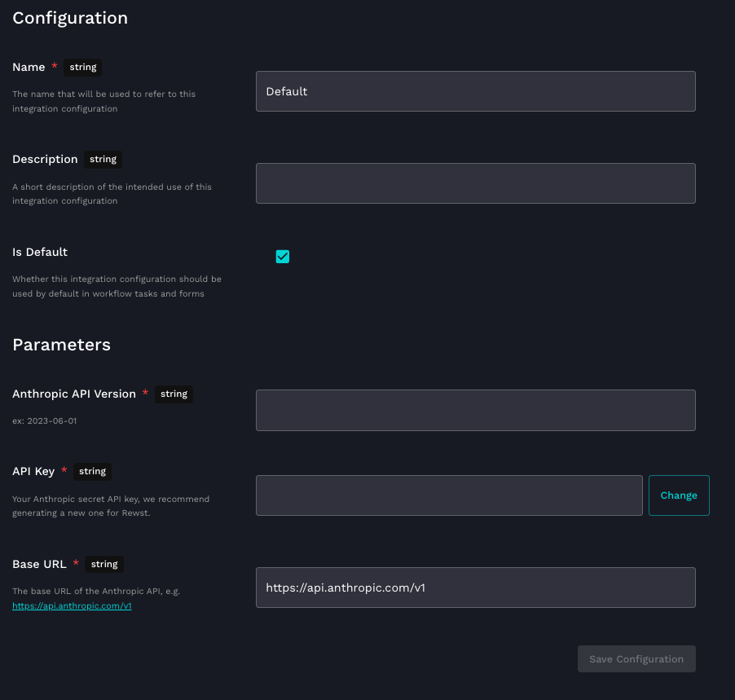This screenshot has height=700, width=735.
Task: Click the Name input field containing Default
Action: 475,91
